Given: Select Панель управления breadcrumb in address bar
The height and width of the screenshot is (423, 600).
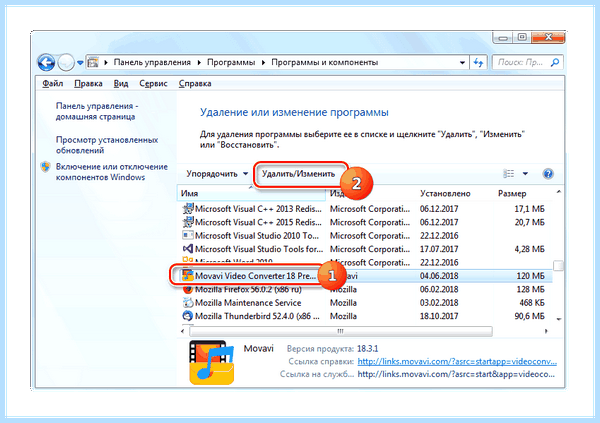Looking at the screenshot, I should [x=152, y=62].
